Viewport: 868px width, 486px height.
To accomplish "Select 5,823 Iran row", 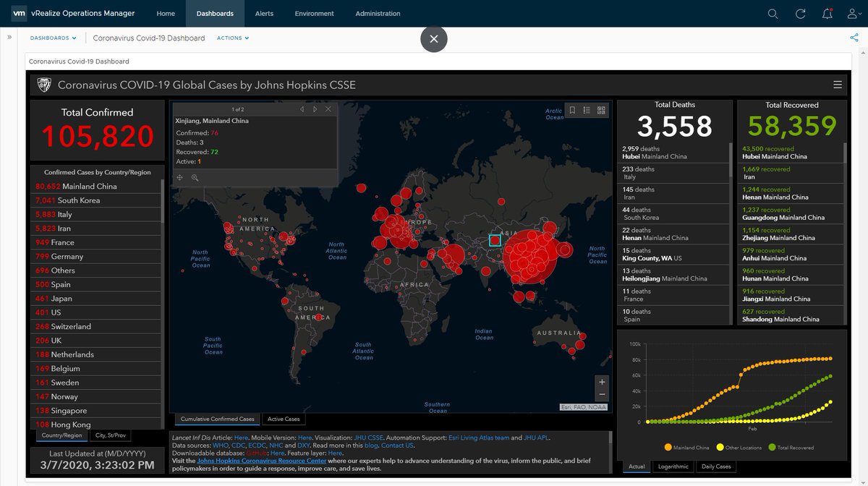I will click(x=96, y=228).
